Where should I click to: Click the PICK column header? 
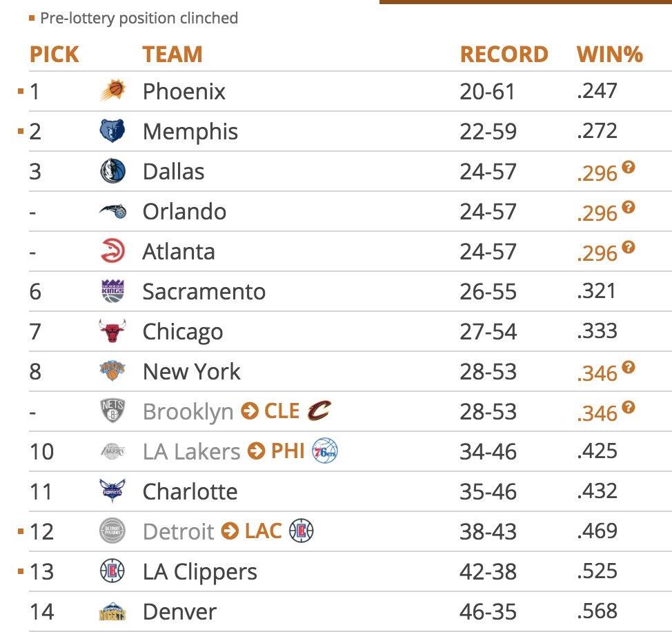[x=54, y=55]
